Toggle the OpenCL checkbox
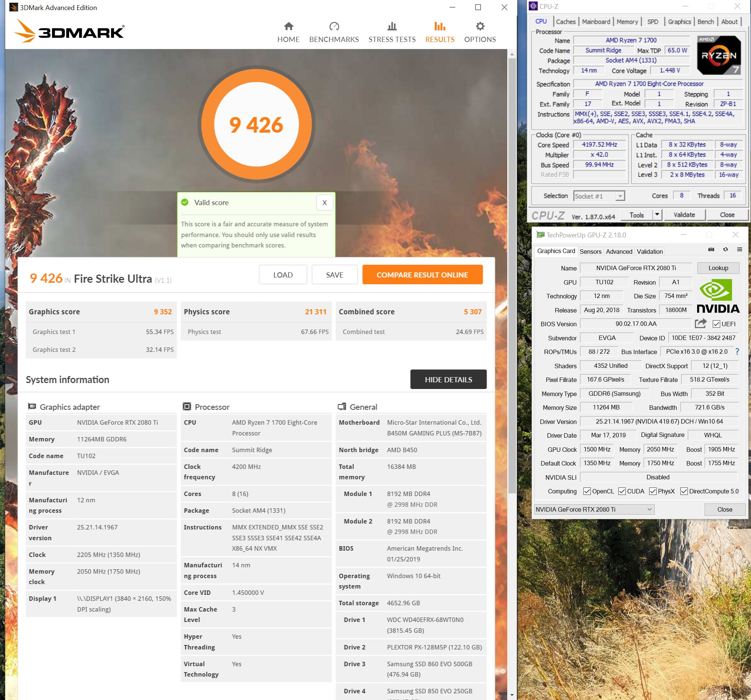 tap(587, 491)
